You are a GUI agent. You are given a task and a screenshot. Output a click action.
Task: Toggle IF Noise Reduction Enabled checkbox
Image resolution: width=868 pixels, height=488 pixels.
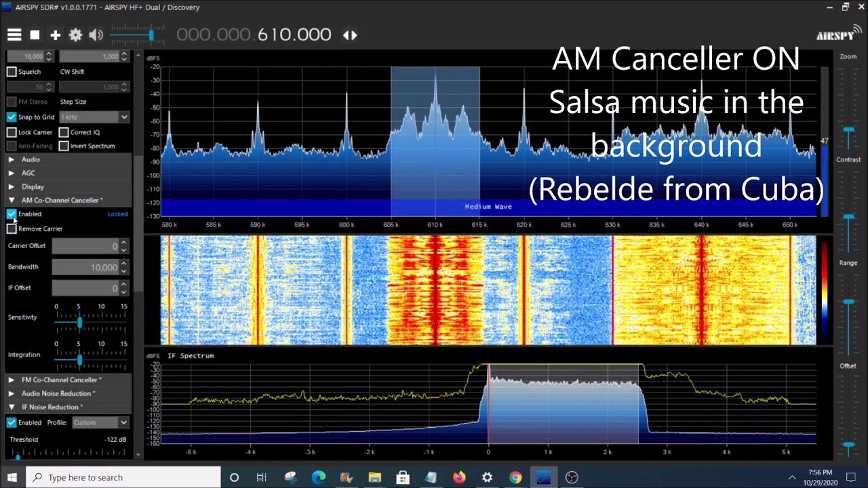click(12, 422)
